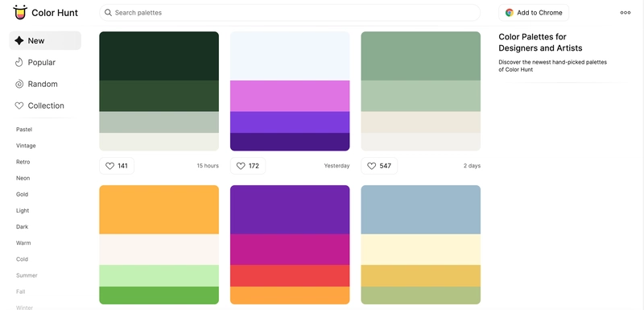Screen dimensions: 644x310
Task: Select the grey-green swatch in first palette
Action: [x=159, y=122]
